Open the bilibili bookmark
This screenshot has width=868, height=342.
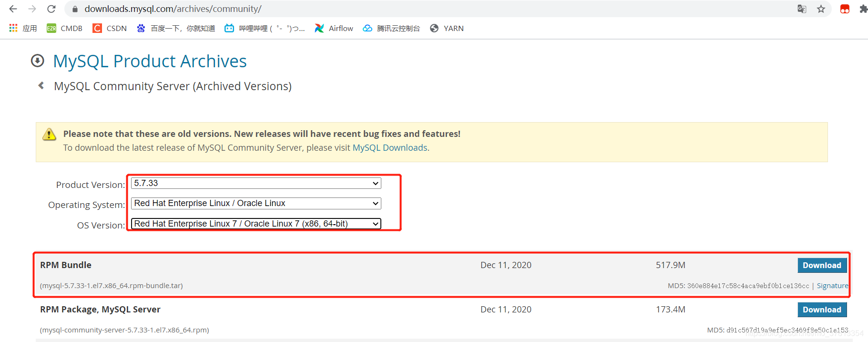[x=265, y=29]
